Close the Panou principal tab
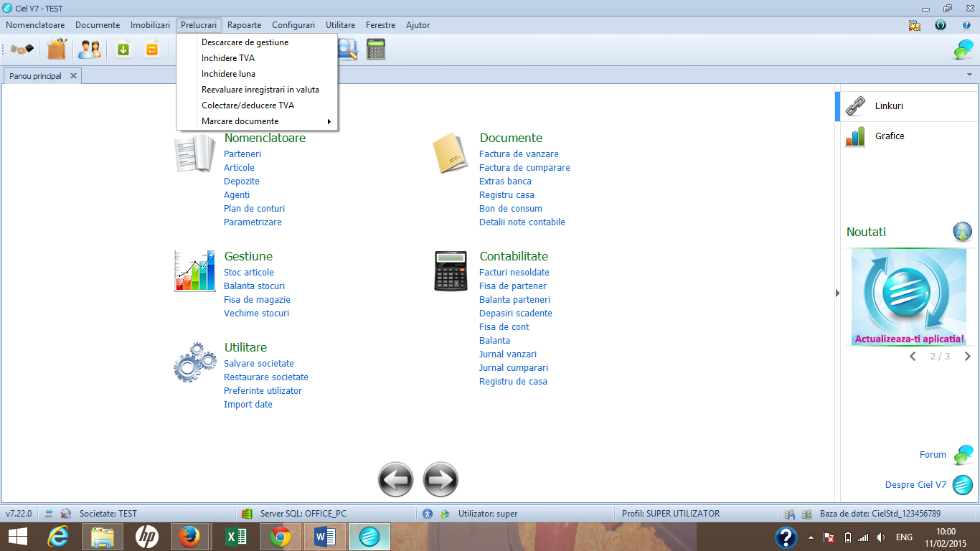Screen dimensions: 980x551 tap(73, 75)
